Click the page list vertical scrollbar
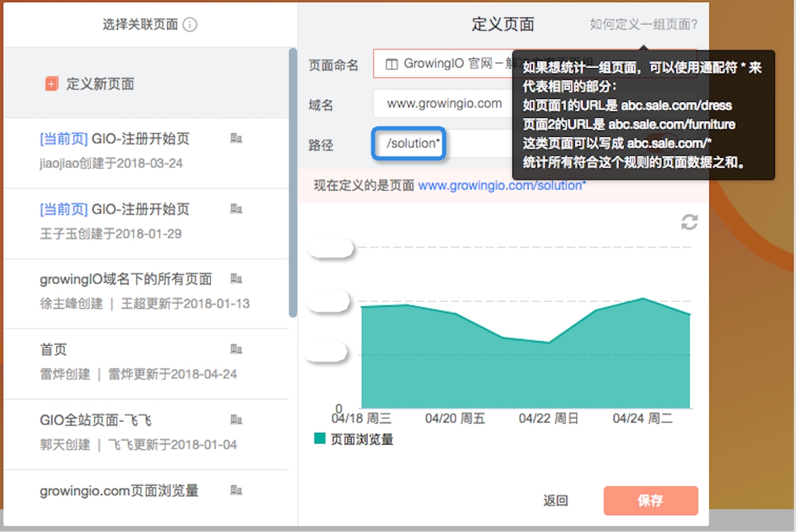 click(x=293, y=182)
